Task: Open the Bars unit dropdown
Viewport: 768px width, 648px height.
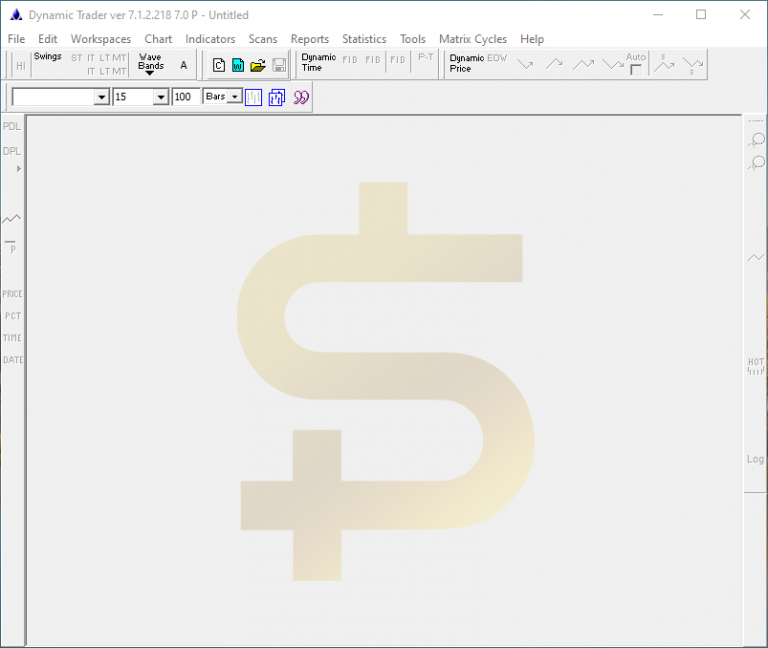Action: (235, 97)
